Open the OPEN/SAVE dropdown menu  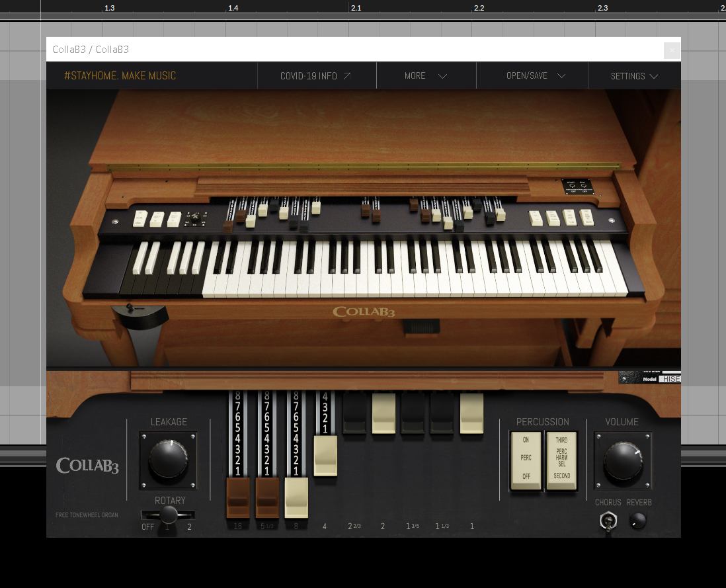click(532, 75)
